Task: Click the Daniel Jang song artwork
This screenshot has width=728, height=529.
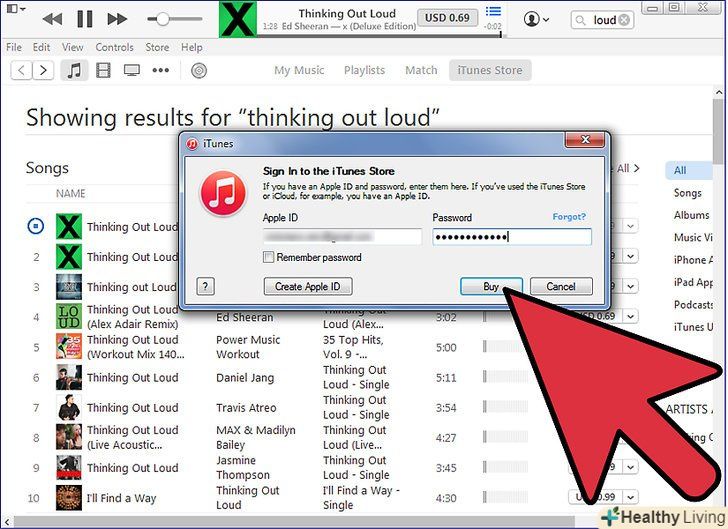Action: point(69,377)
